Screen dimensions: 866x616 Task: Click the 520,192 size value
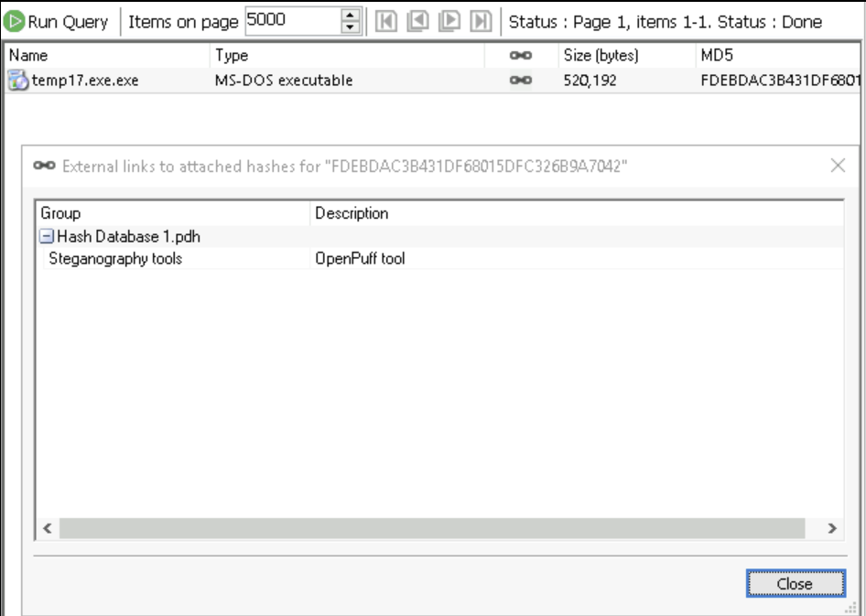click(590, 81)
